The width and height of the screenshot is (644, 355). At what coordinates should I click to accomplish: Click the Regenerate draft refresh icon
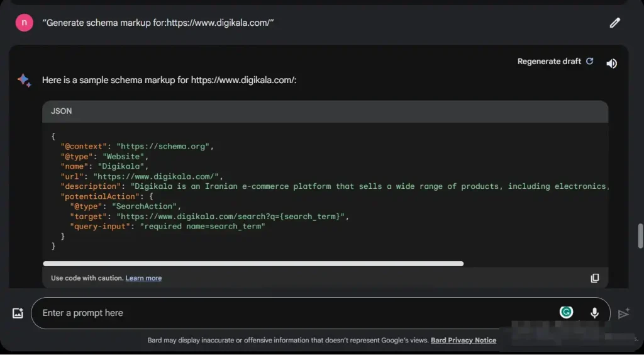point(589,61)
